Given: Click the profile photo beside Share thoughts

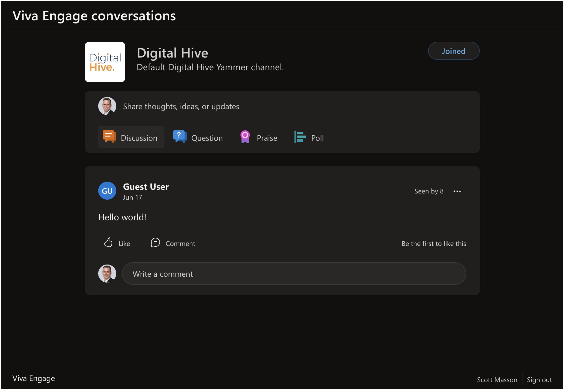Looking at the screenshot, I should [107, 106].
